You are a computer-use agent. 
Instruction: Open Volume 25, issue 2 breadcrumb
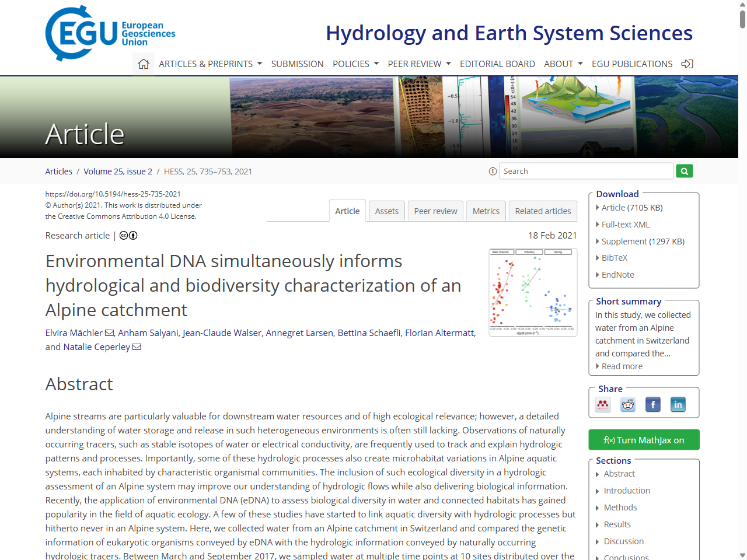coord(118,171)
